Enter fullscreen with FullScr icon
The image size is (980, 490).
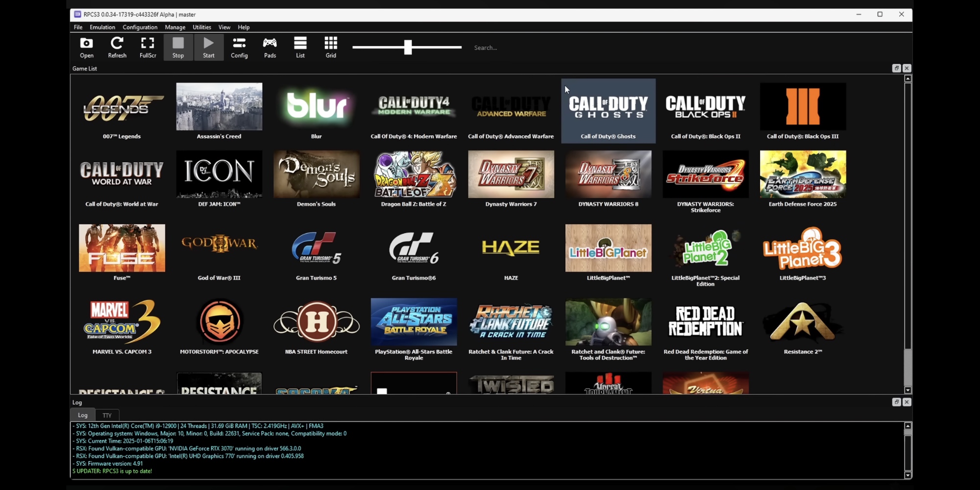147,48
